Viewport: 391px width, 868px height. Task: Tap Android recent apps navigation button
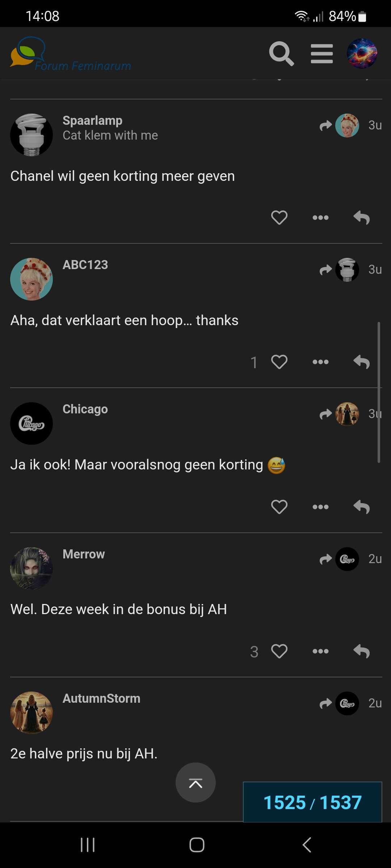[88, 845]
